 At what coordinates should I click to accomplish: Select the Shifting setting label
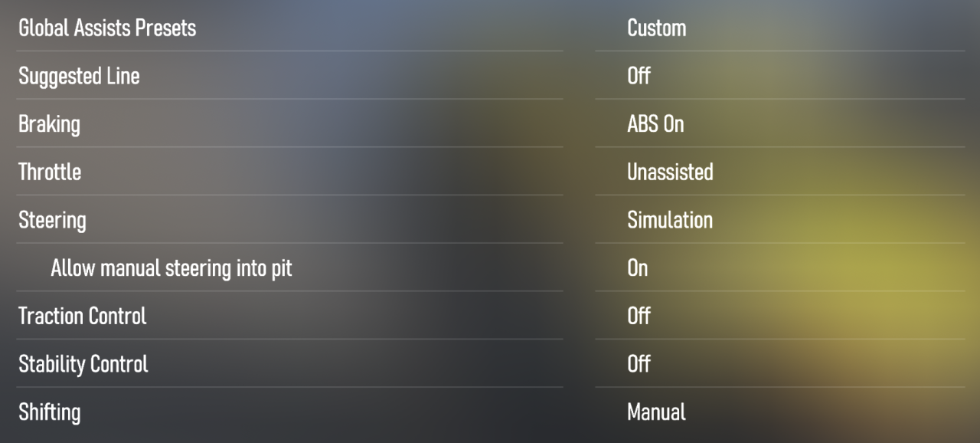49,412
